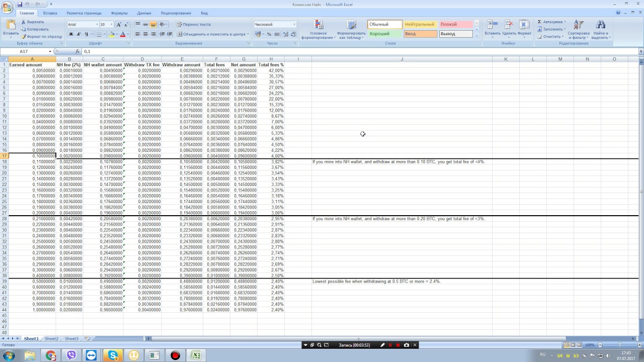
Task: Open Очистить clear dropdown
Action: (x=551, y=37)
